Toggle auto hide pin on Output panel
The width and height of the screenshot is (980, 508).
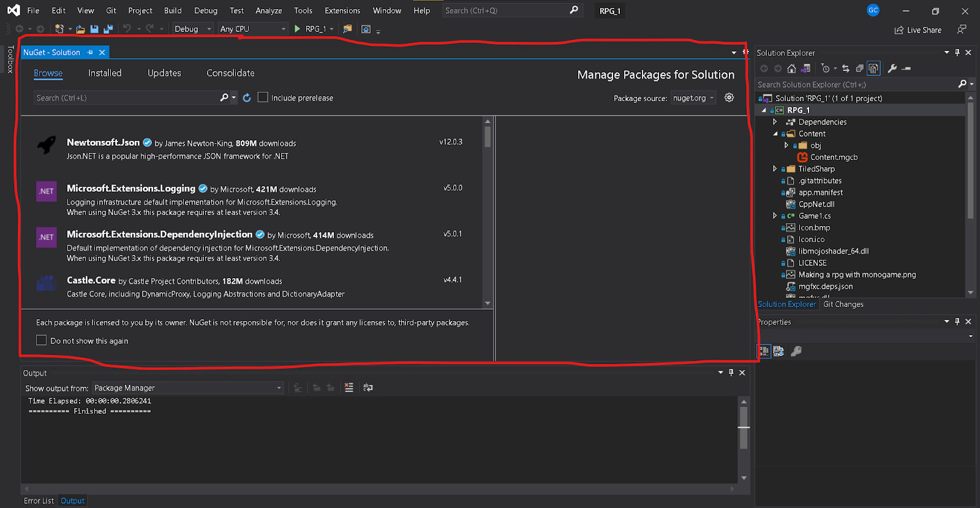(x=731, y=373)
